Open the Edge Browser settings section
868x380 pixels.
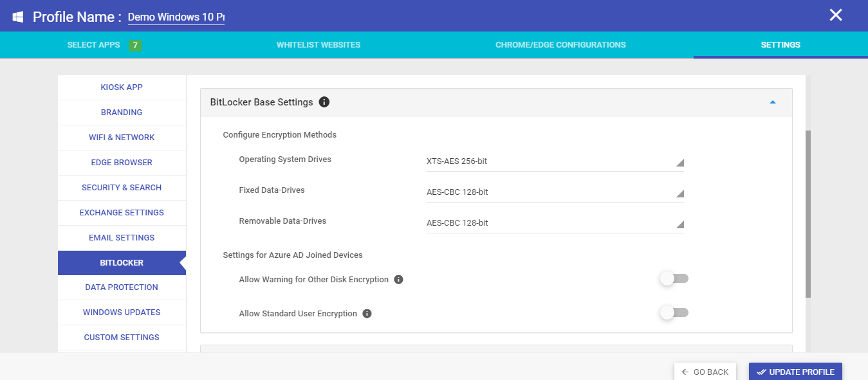(122, 163)
